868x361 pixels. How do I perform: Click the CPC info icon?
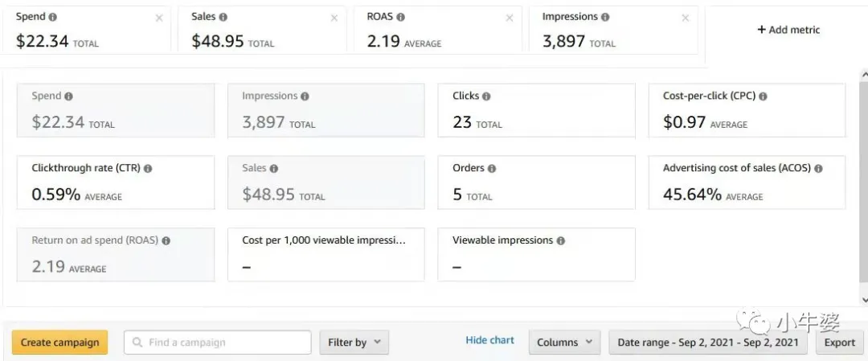pos(763,96)
